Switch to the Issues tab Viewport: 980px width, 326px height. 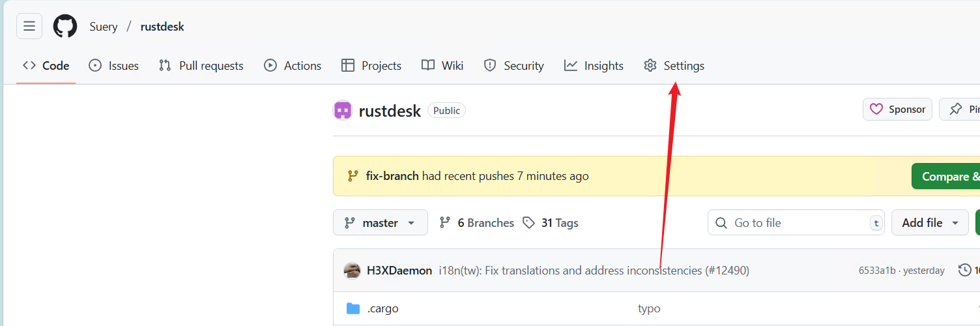tap(114, 65)
